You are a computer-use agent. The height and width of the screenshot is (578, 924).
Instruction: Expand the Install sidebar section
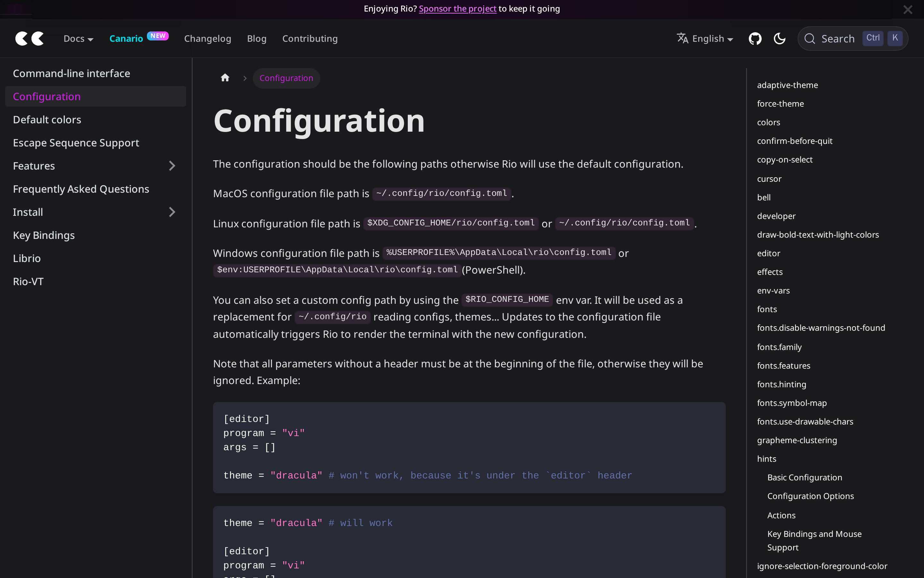pos(172,212)
